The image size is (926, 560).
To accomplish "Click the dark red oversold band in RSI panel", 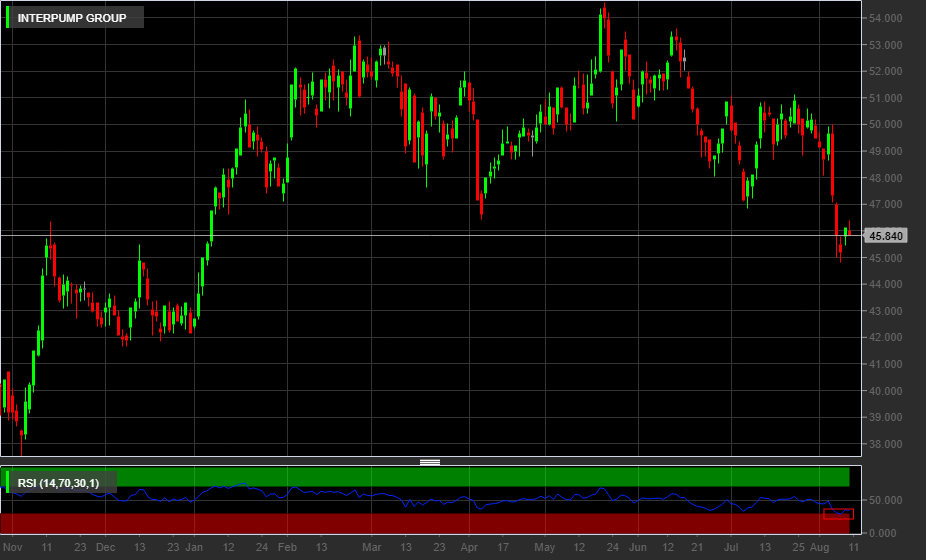I will click(425, 523).
